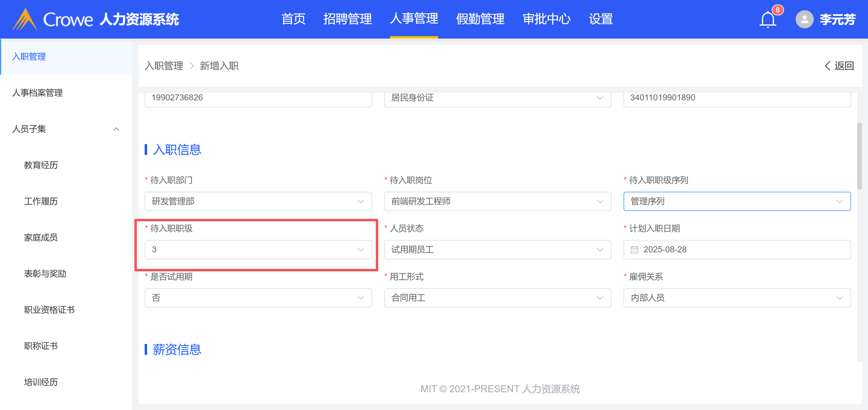Expand the 待入职职级序列 dropdown
Viewport: 868px width, 410px height.
coord(737,201)
